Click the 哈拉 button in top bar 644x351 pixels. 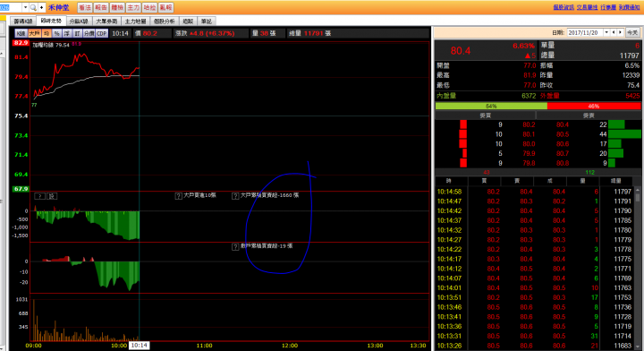[x=149, y=7]
